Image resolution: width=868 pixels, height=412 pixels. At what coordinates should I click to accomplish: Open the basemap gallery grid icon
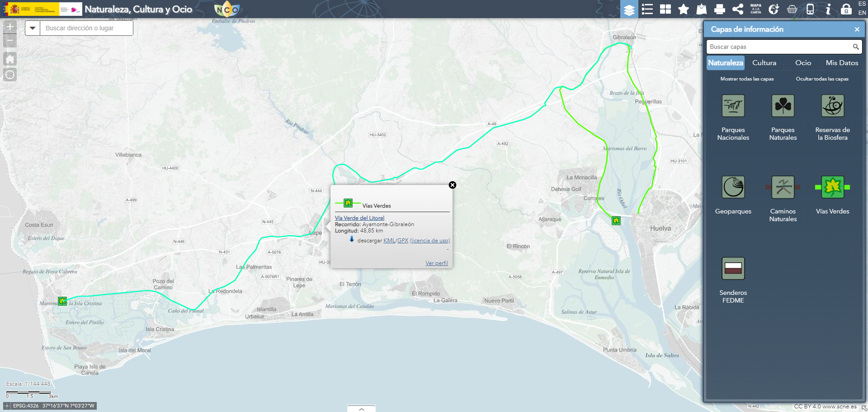pos(665,9)
